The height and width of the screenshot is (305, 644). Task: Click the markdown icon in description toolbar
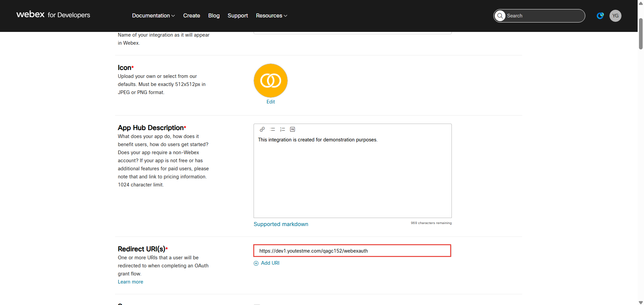pos(292,129)
